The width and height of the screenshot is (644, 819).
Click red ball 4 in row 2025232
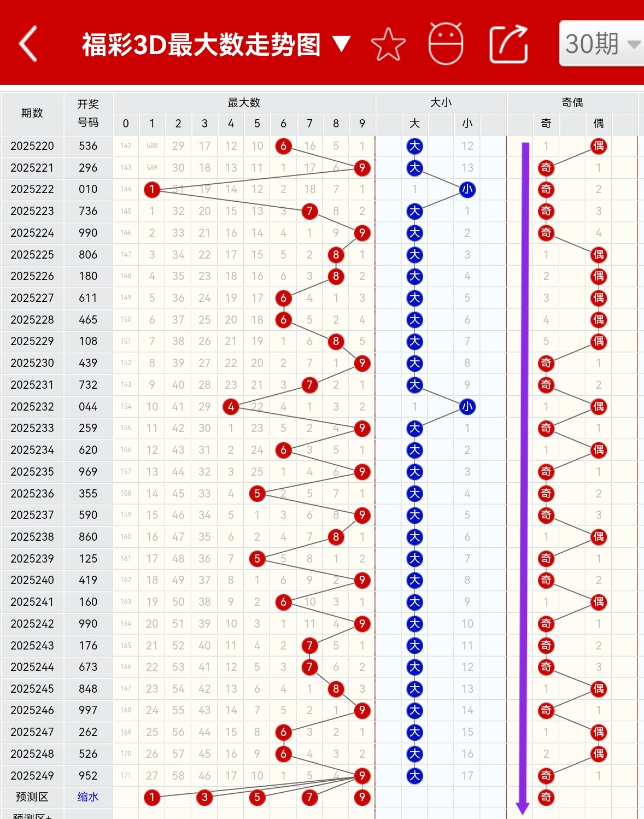pos(231,407)
